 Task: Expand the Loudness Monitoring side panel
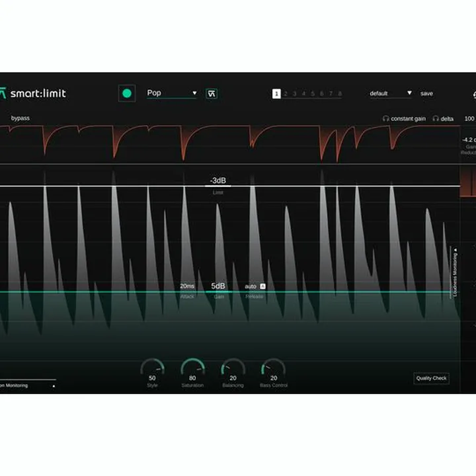[x=455, y=272]
